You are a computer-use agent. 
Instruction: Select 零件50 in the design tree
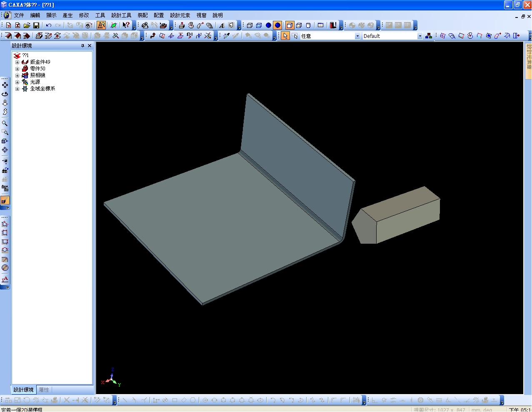[37, 69]
